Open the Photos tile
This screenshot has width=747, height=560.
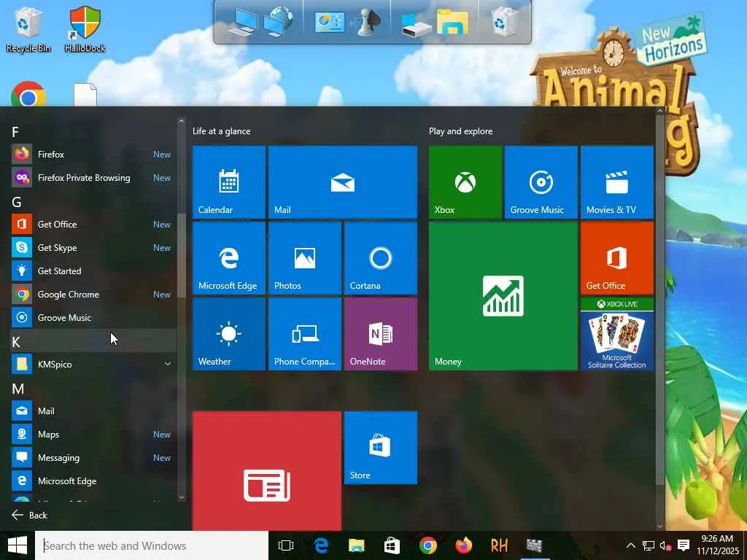(305, 258)
